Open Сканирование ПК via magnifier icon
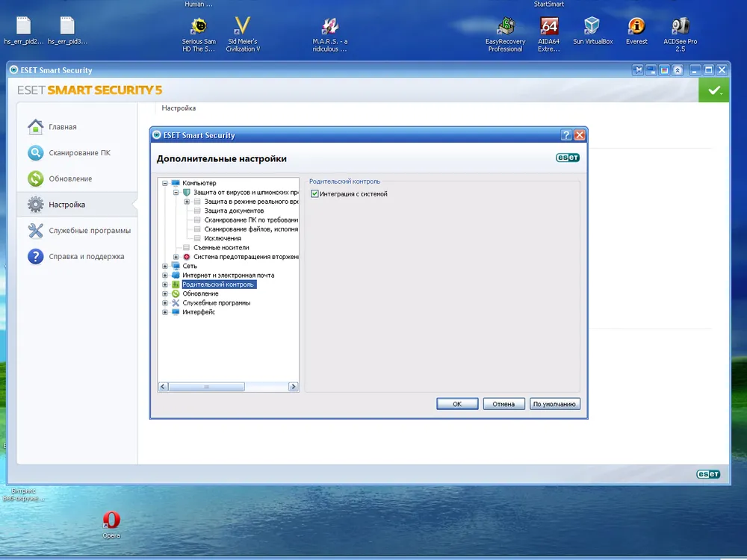Viewport: 747px width, 560px height. coord(35,153)
